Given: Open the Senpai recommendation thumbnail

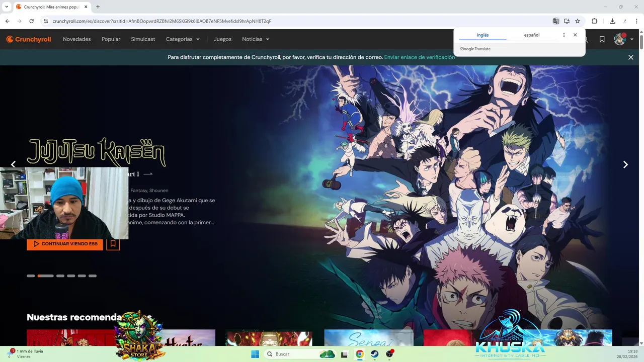Looking at the screenshot, I should [x=369, y=338].
